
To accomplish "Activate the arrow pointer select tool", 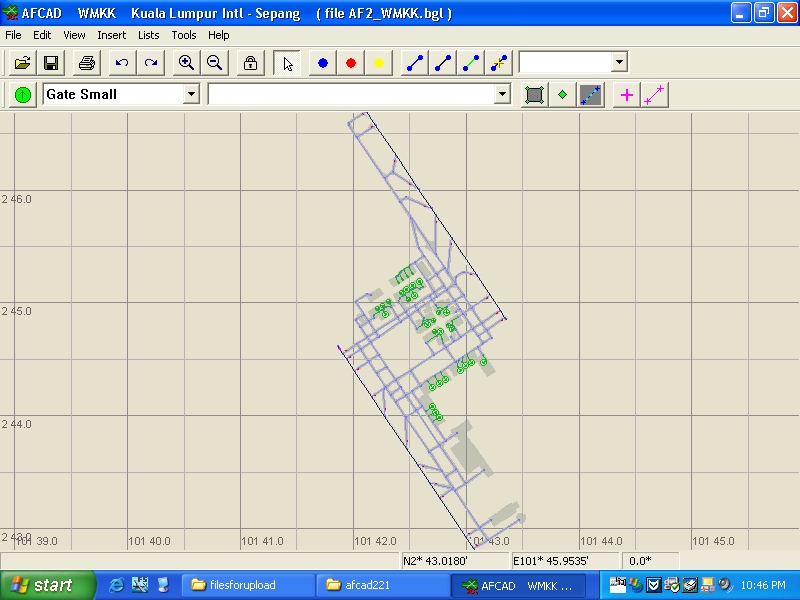I will pyautogui.click(x=287, y=63).
